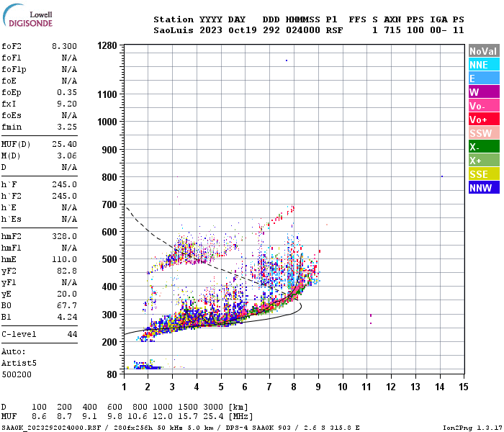
Task: Click the M(D) value 3.06
Action: click(67, 156)
